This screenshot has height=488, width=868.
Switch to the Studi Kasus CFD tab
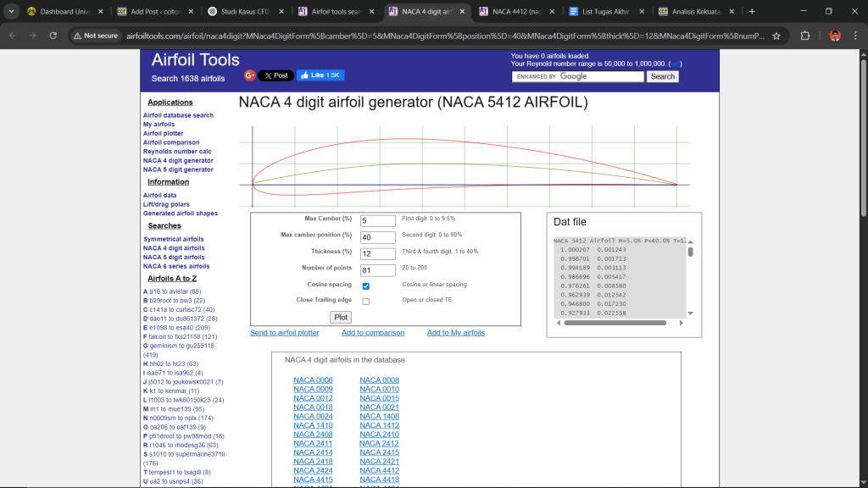244,12
